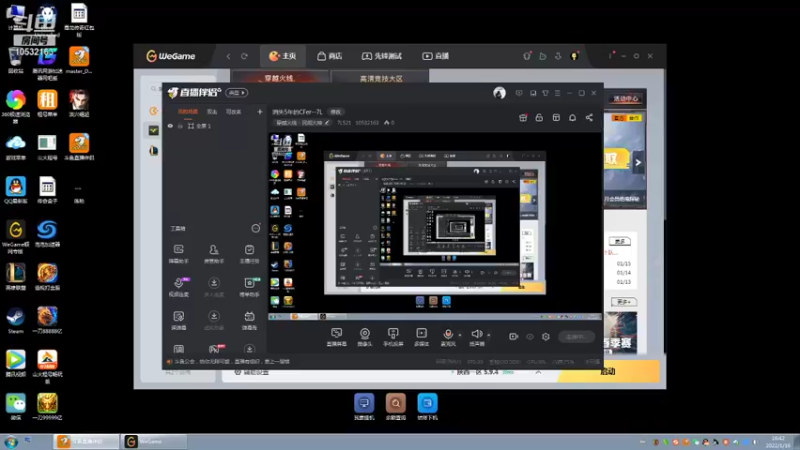The height and width of the screenshot is (450, 800).
Task: Open the streamer tasks tool with checkmark
Action: [x=249, y=254]
